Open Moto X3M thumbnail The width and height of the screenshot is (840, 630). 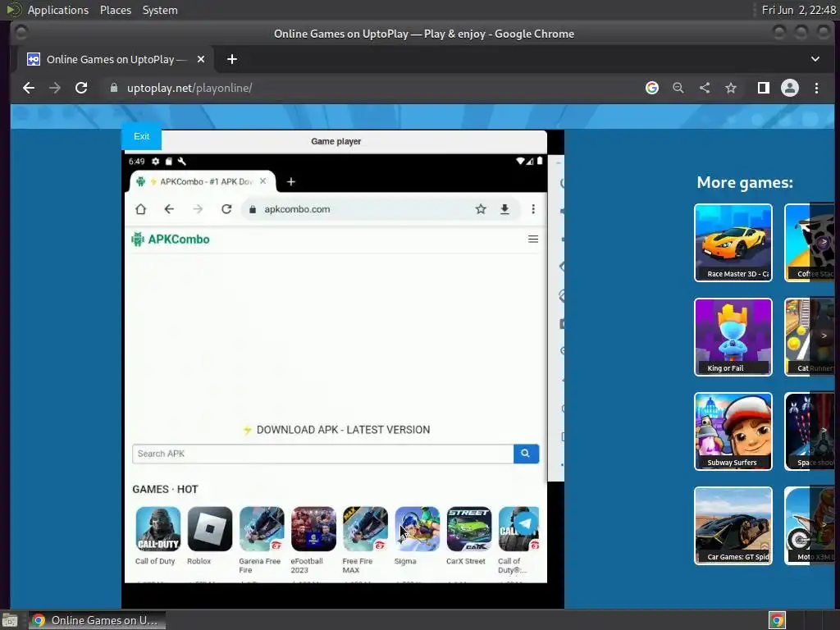(x=810, y=526)
